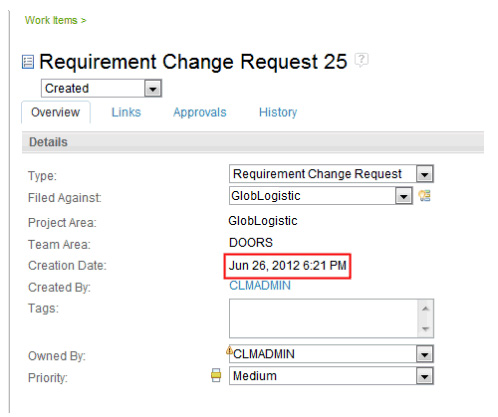Switch to the Links tab
The image size is (498, 417).
[126, 112]
